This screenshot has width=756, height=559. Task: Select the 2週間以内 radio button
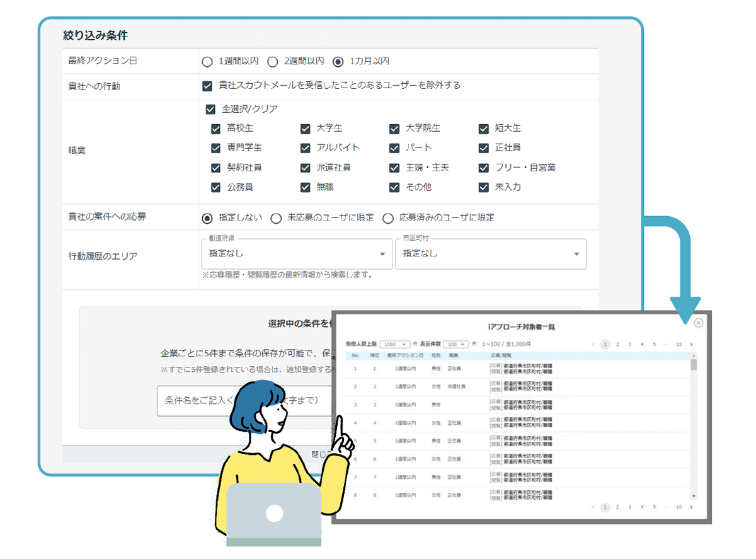tap(272, 62)
